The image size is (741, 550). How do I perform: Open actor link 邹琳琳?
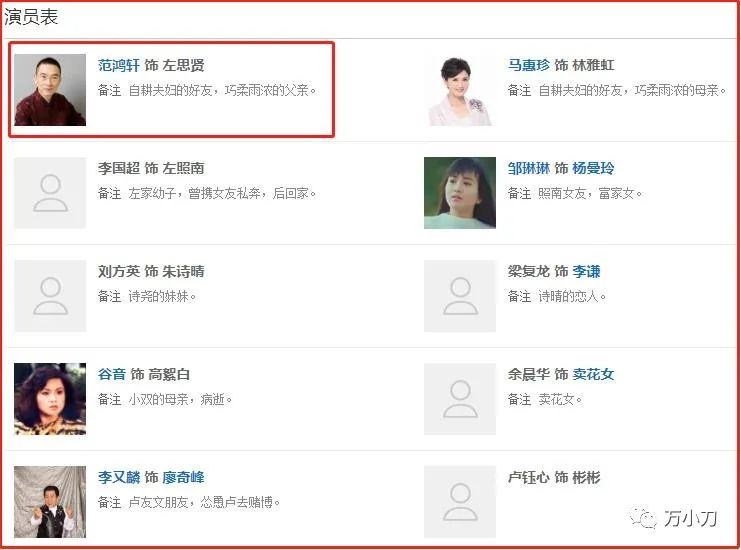point(529,168)
